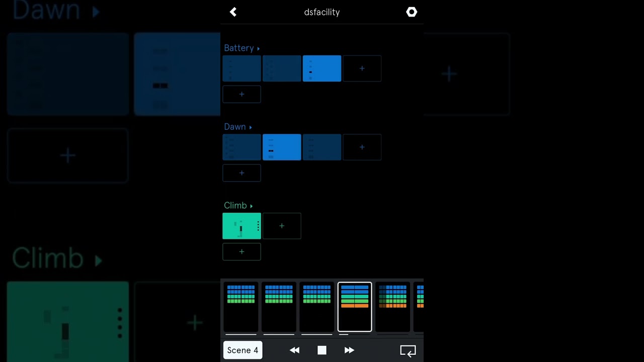Image resolution: width=644 pixels, height=362 pixels.
Task: Skip to next scene with fast-forward
Action: 349,350
